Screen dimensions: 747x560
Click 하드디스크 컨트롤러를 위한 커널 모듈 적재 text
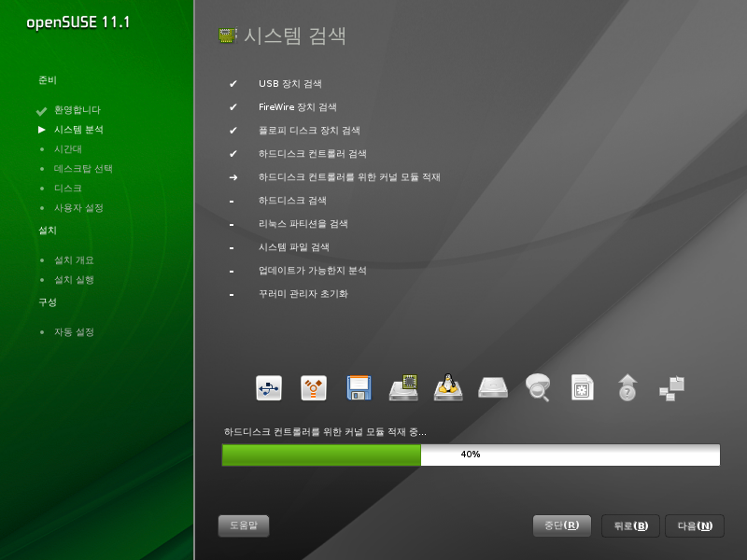point(349,177)
